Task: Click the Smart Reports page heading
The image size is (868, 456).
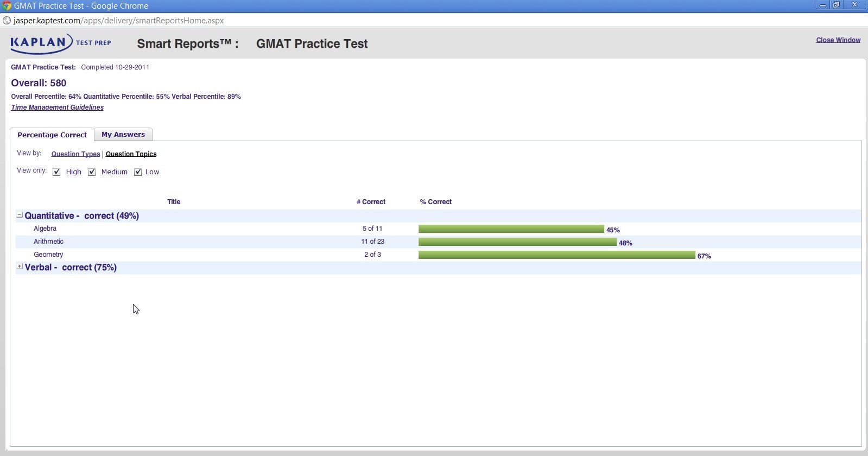Action: pos(252,44)
